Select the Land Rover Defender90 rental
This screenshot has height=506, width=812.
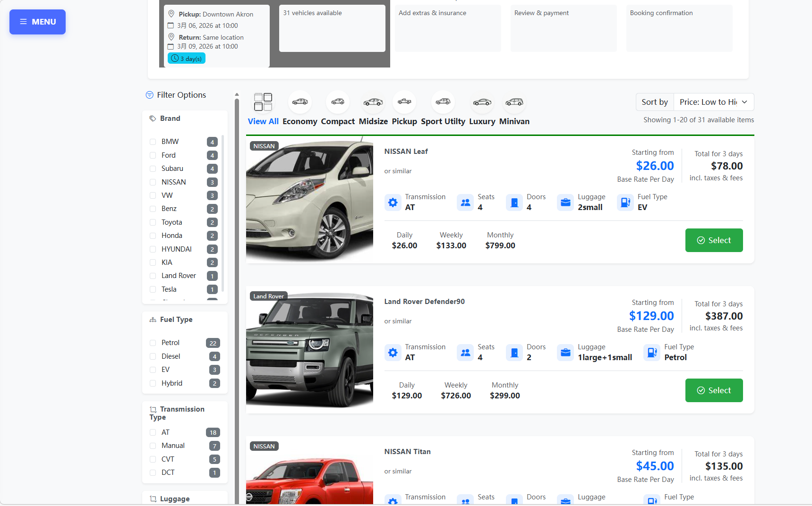coord(714,390)
